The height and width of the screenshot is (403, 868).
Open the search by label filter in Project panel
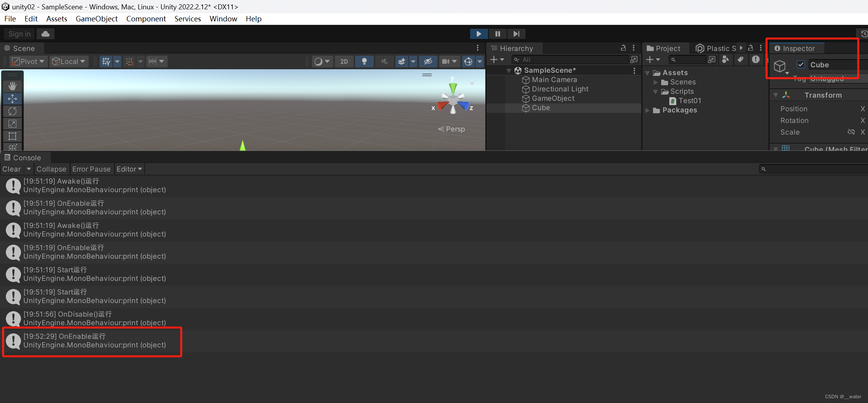click(x=740, y=60)
